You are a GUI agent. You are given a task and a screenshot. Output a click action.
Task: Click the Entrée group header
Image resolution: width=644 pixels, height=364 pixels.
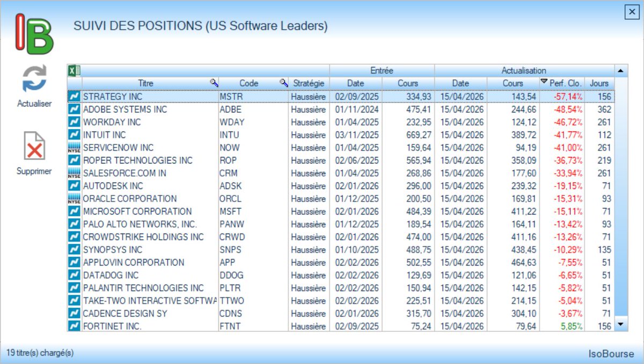[382, 70]
